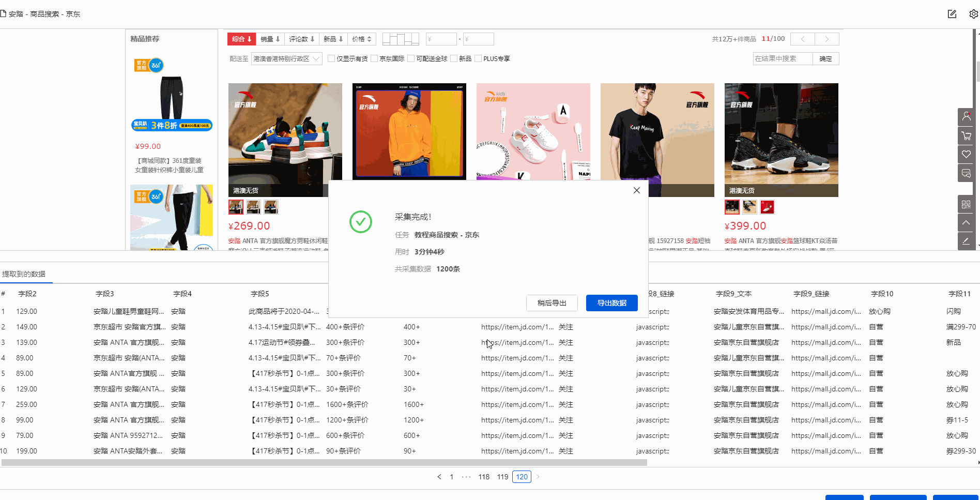Select red color thumbnail under ¥399.00 shoe

[767, 207]
